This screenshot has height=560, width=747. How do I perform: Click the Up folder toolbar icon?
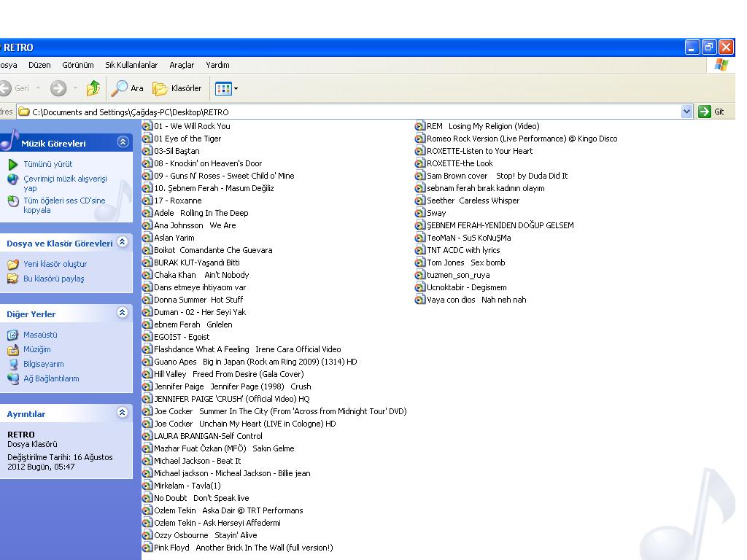click(x=93, y=88)
